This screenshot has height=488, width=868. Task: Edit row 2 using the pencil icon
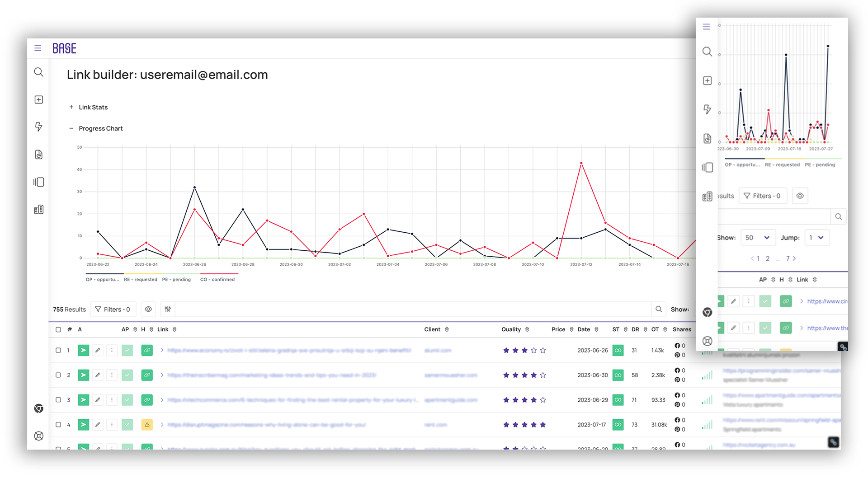[x=98, y=375]
